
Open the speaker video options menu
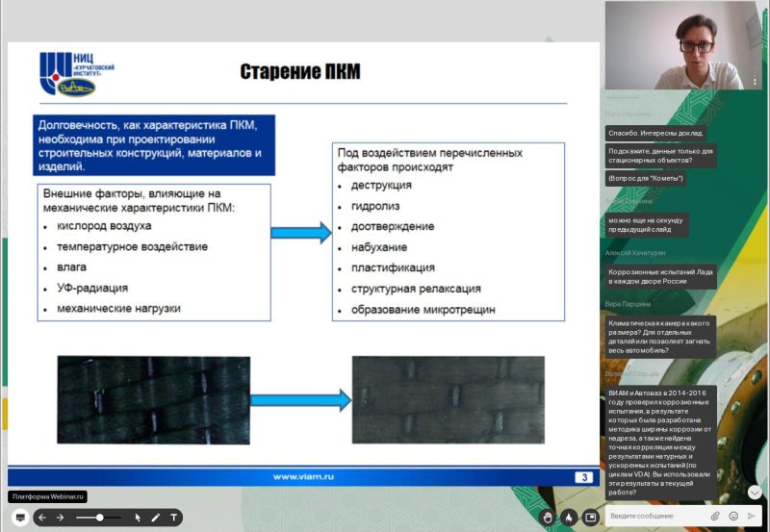[x=755, y=77]
